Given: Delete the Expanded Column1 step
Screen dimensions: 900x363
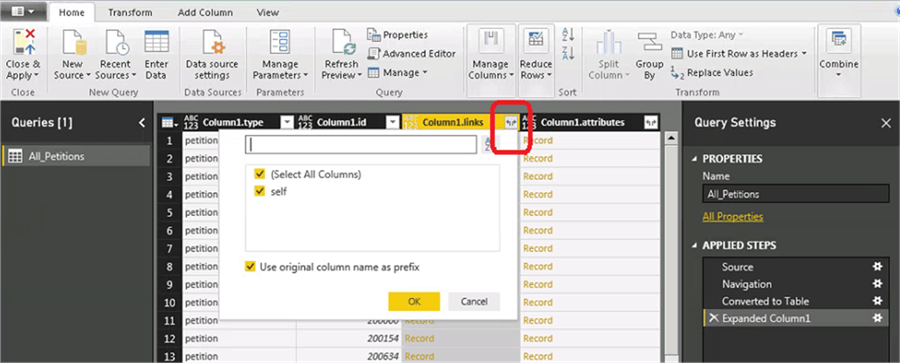Looking at the screenshot, I should [713, 318].
